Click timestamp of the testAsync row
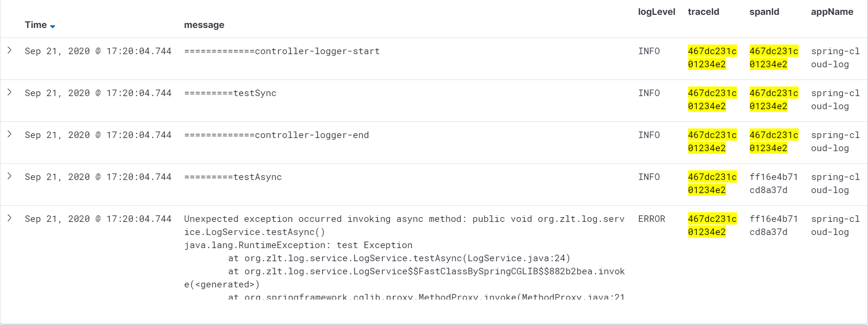868x325 pixels. tap(98, 177)
